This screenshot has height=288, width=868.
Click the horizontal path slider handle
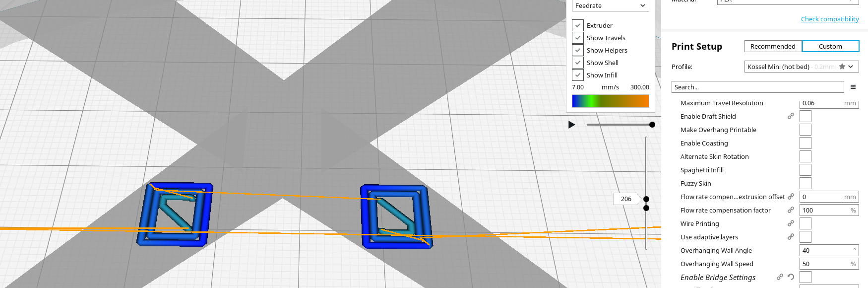click(x=652, y=125)
